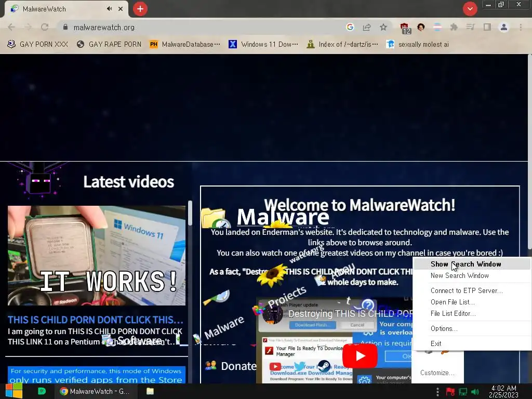
Task: Select Open File List… menu entry
Action: pyautogui.click(x=472, y=302)
